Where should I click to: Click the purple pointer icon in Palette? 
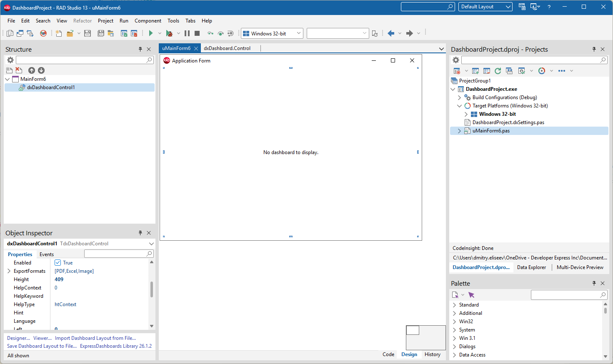pyautogui.click(x=471, y=295)
